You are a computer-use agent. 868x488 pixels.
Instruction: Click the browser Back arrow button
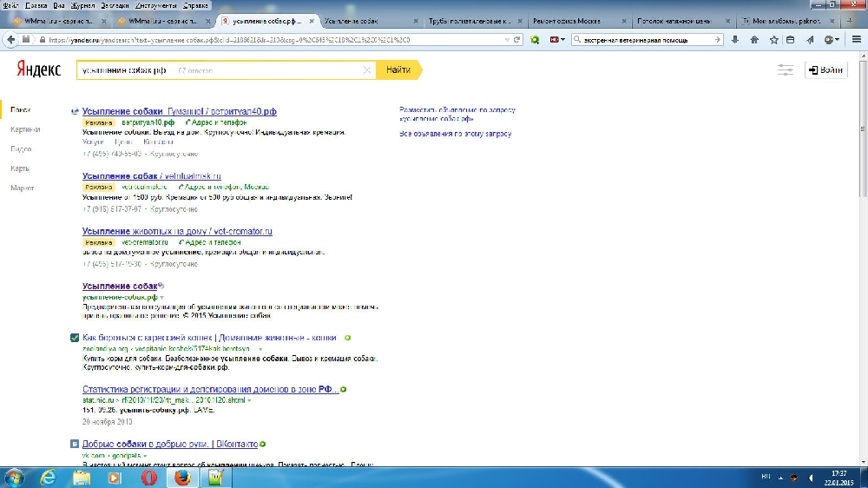pyautogui.click(x=11, y=40)
